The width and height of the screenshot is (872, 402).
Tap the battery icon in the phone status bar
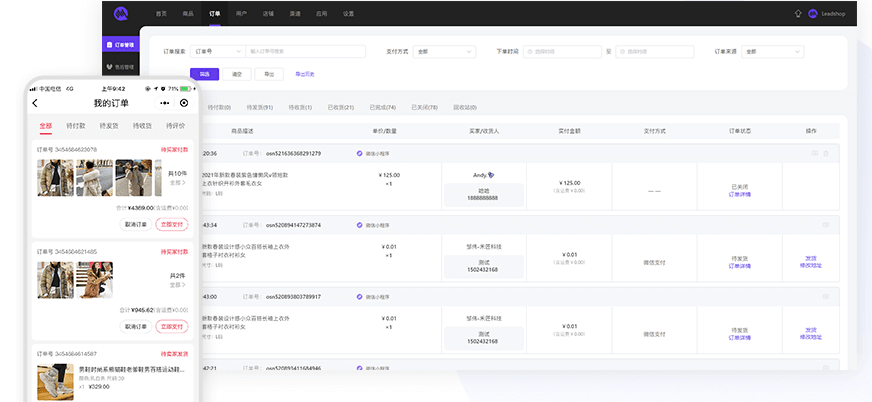tap(186, 89)
